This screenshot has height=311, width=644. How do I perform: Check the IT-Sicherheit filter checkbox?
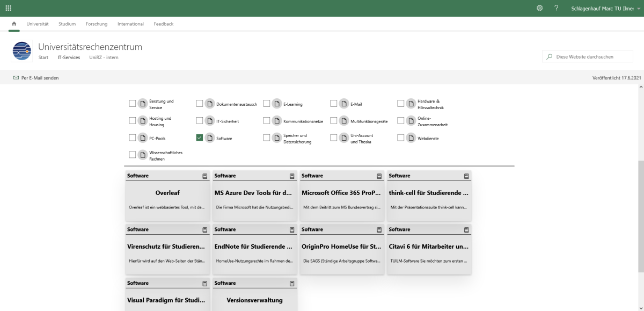point(200,121)
